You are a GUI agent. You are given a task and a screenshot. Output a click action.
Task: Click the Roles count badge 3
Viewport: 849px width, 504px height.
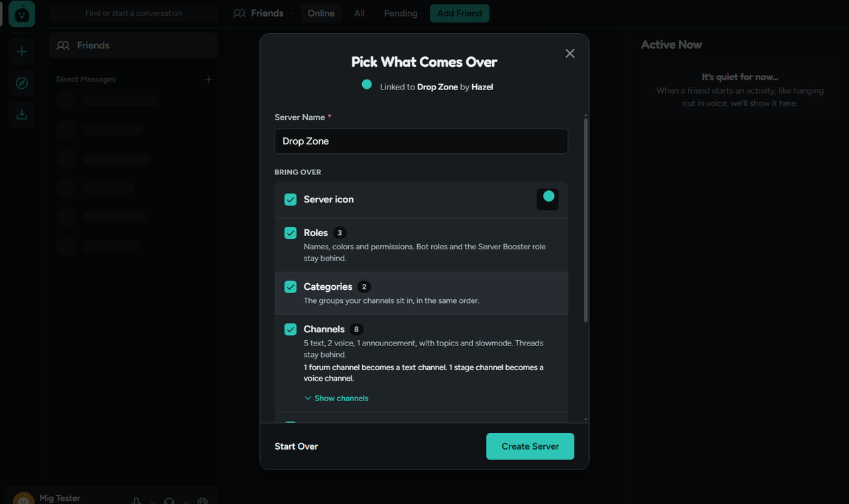(340, 233)
